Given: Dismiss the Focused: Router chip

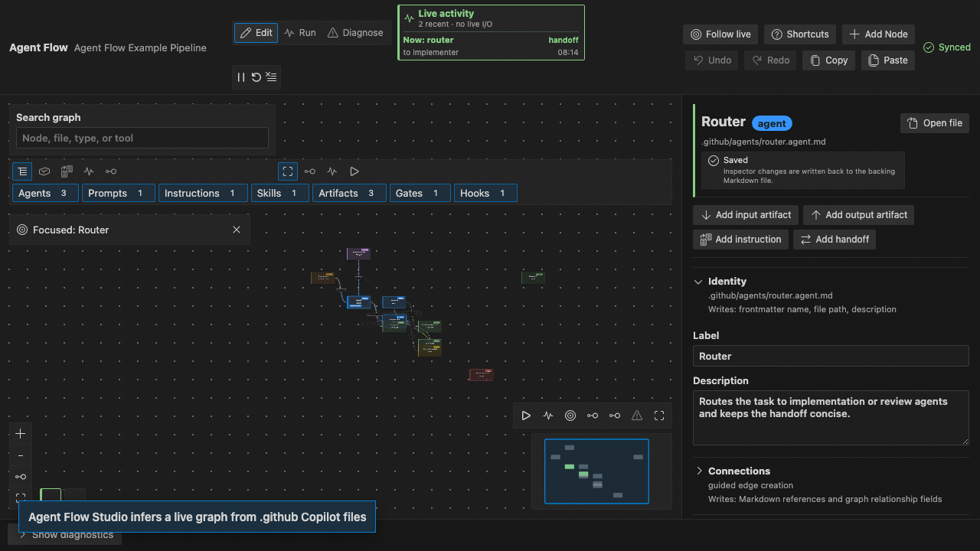Looking at the screenshot, I should tap(237, 230).
